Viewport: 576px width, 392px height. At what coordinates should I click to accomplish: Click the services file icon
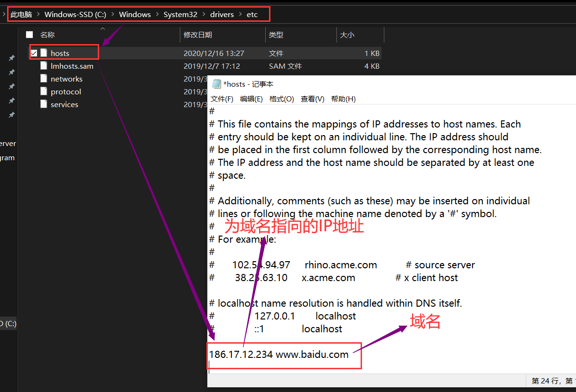click(x=44, y=104)
